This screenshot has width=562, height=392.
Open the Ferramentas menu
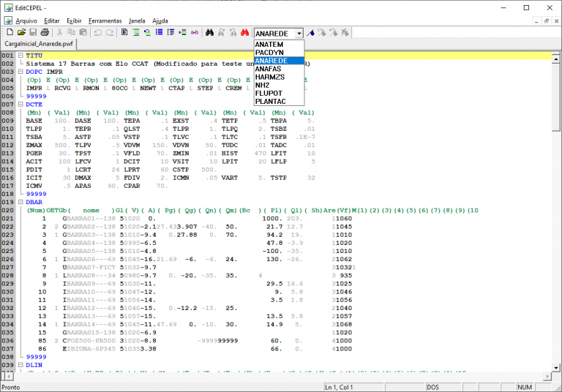[x=106, y=20]
